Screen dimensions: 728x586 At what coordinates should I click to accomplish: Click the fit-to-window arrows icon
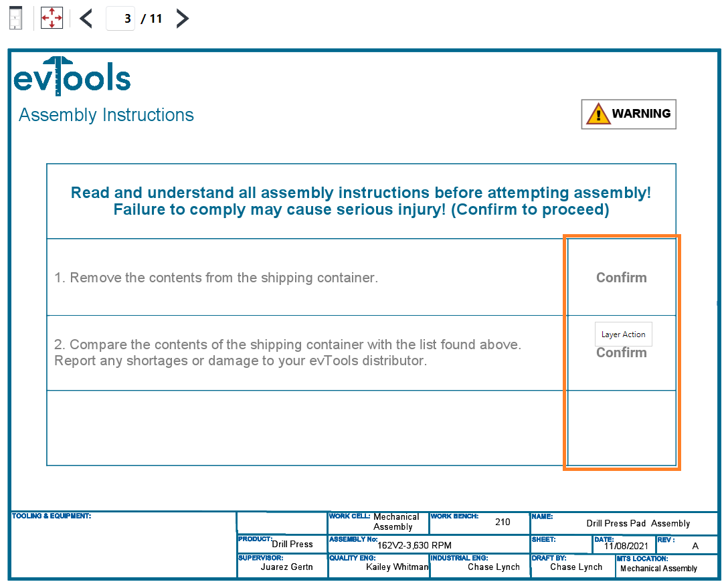[x=52, y=18]
